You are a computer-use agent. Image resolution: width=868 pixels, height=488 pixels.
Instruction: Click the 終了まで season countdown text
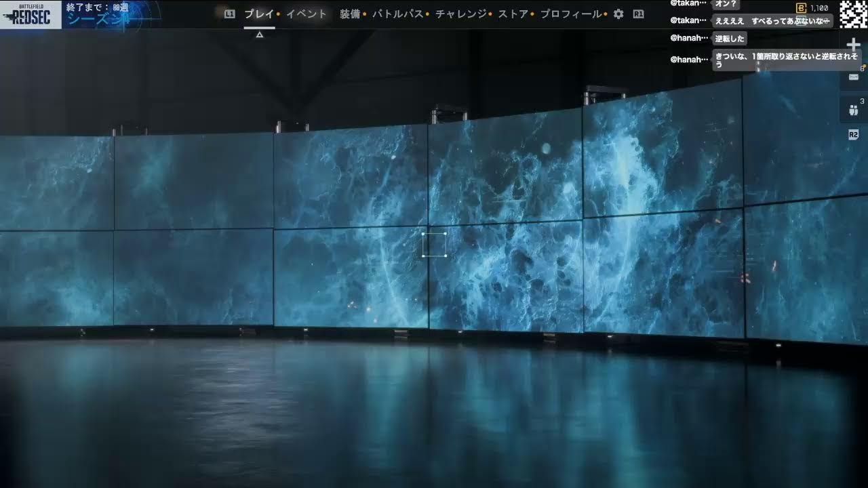97,7
